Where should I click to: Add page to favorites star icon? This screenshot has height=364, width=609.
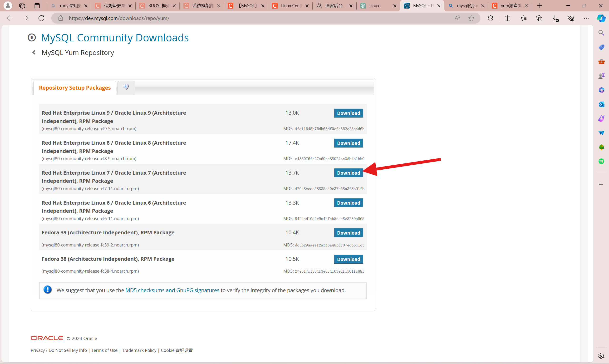click(471, 18)
